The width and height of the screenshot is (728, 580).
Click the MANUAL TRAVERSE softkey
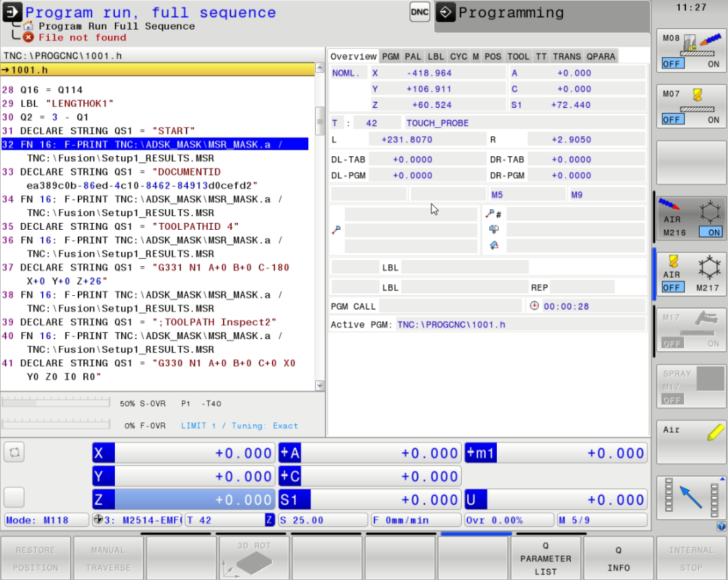click(x=108, y=558)
